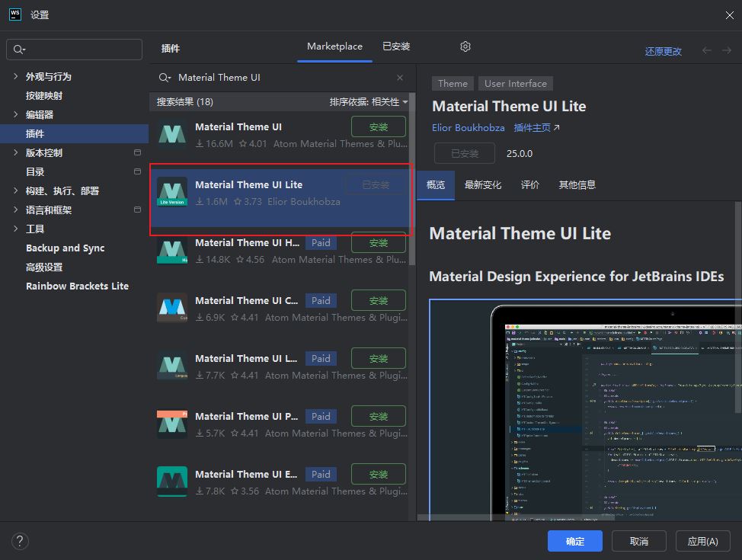
Task: Click the User Interface tag
Action: pos(515,83)
